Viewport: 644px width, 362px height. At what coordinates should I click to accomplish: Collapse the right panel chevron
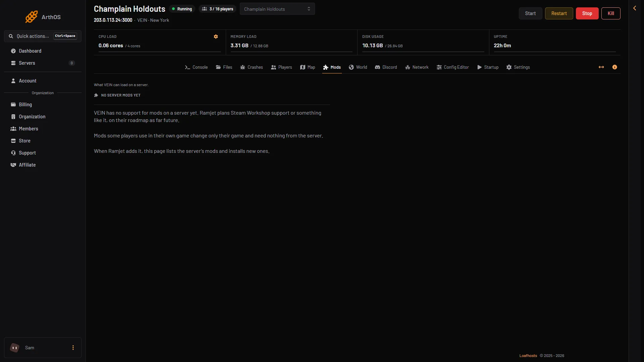pos(635,8)
